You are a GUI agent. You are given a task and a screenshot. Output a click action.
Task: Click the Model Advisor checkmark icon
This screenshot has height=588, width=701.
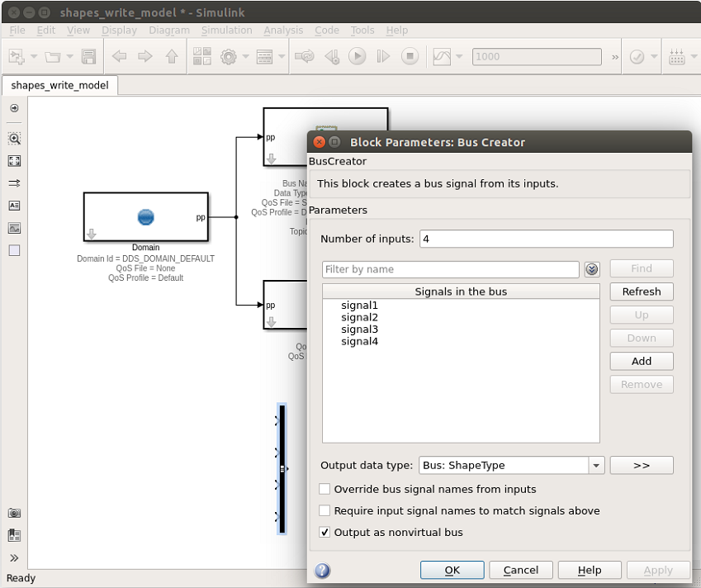click(x=637, y=57)
